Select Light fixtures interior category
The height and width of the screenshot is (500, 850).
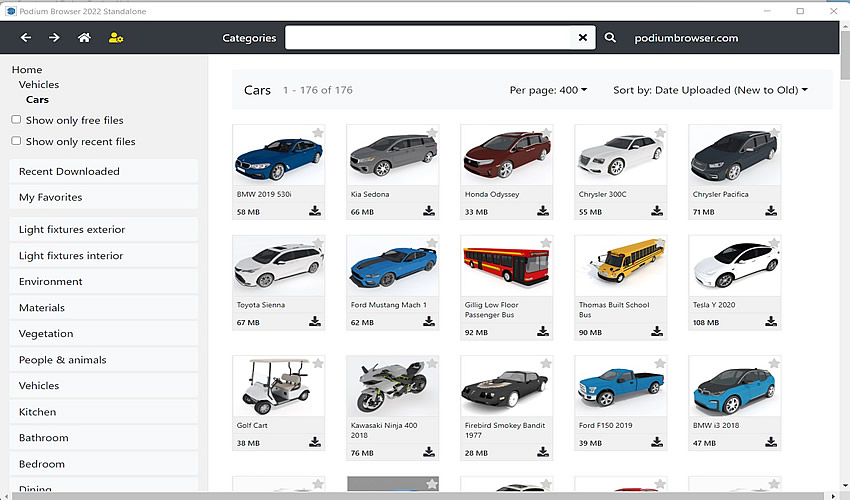[104, 255]
